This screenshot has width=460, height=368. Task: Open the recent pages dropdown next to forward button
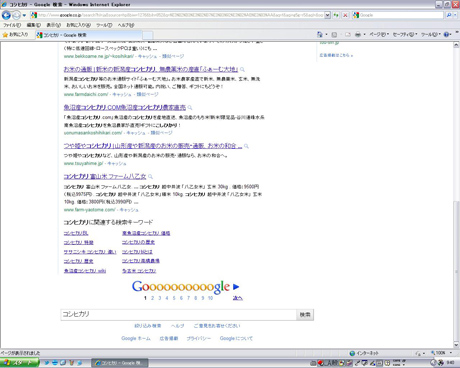pos(24,15)
